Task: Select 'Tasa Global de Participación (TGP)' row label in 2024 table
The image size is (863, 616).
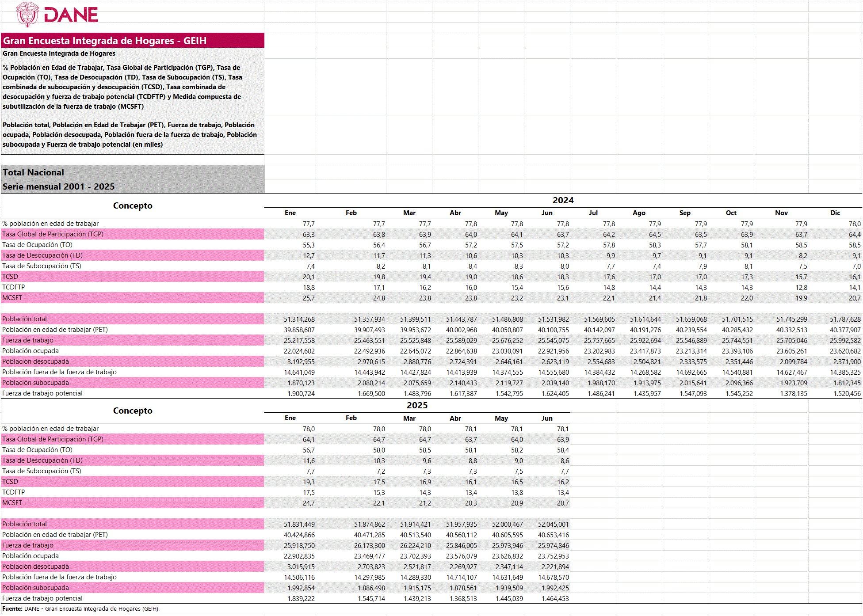Action: (53, 234)
